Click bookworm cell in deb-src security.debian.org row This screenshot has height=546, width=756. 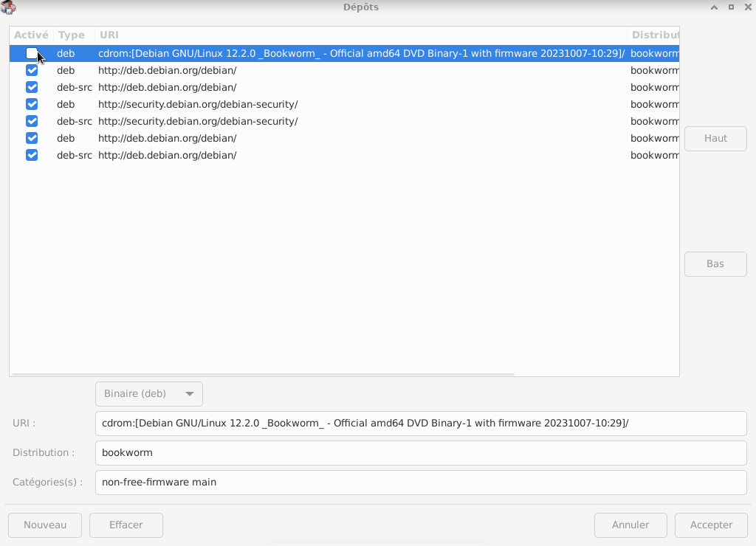[654, 121]
